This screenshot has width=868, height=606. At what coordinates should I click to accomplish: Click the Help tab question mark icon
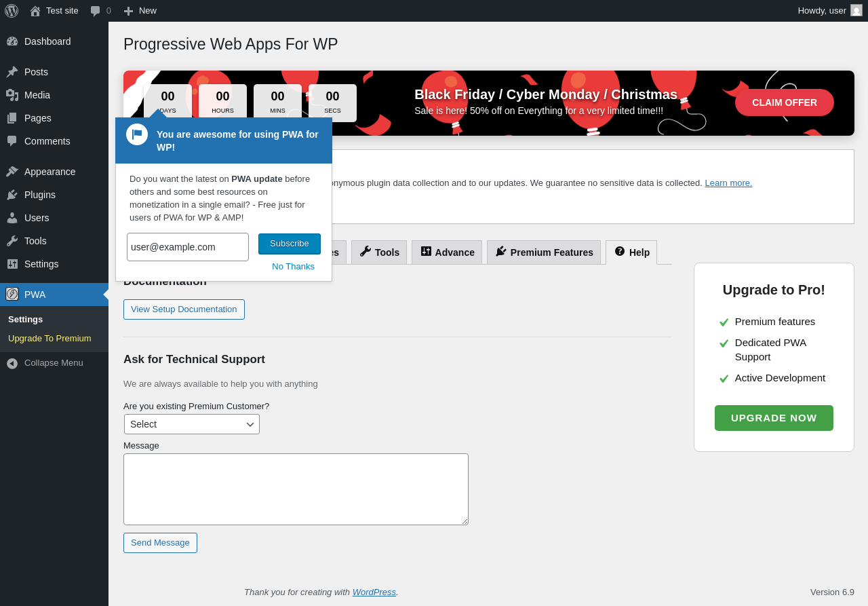click(620, 251)
